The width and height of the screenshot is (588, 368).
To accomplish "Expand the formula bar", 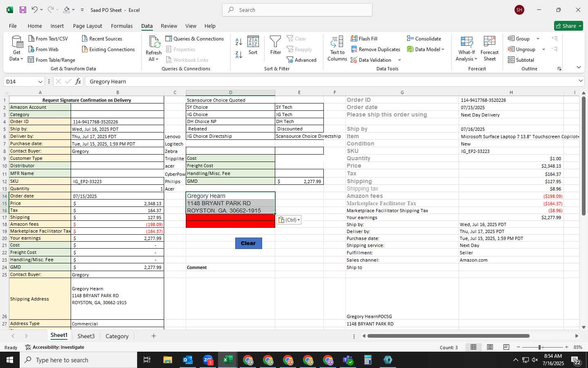I will click(x=581, y=81).
